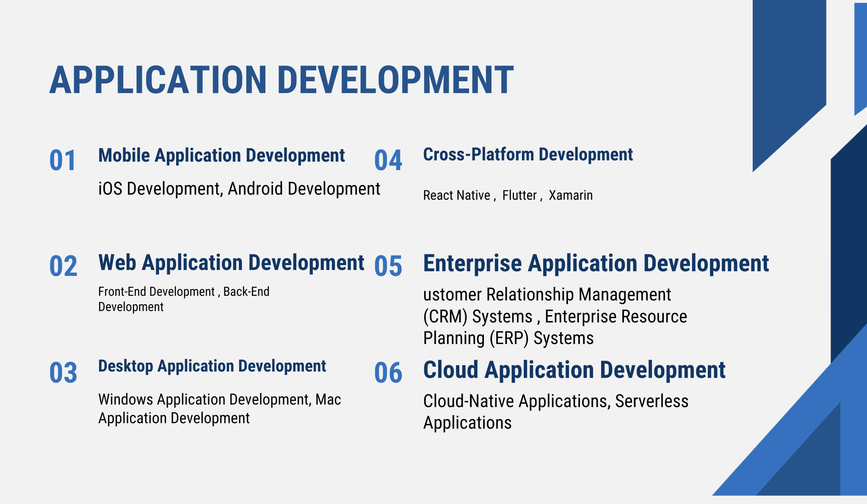This screenshot has height=504, width=867.
Task: Click the Cross-Platform Development heading
Action: 528,154
